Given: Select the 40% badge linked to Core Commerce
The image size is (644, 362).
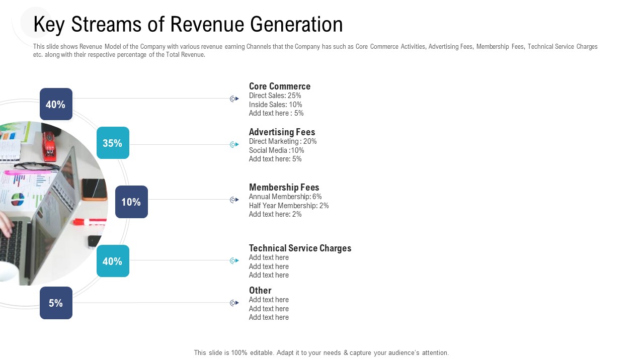Looking at the screenshot, I should [56, 104].
